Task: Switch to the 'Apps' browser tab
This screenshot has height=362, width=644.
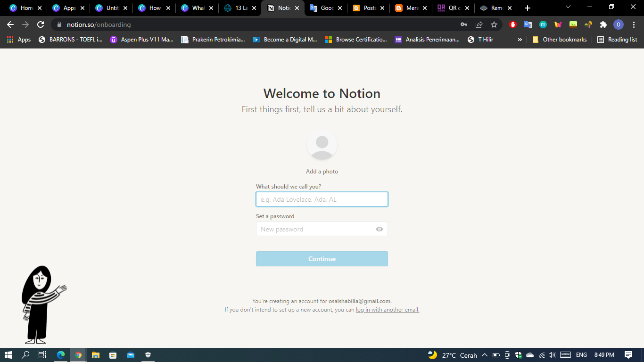Action: (x=68, y=8)
